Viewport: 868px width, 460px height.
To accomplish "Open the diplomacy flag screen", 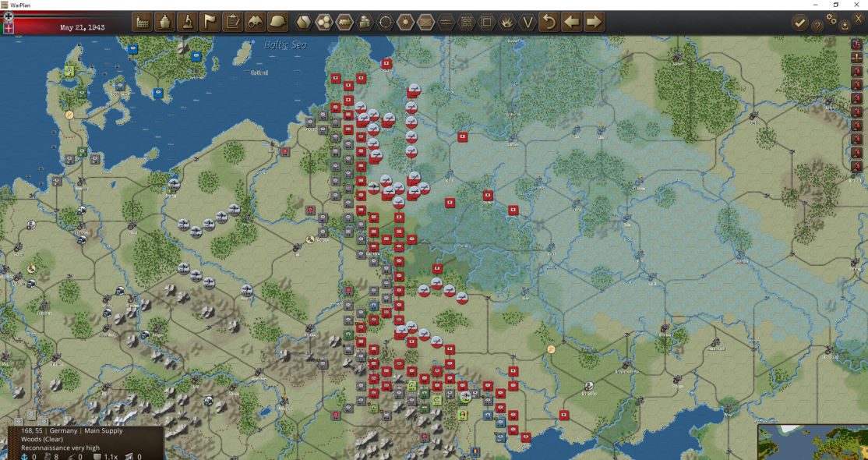I will 210,22.
